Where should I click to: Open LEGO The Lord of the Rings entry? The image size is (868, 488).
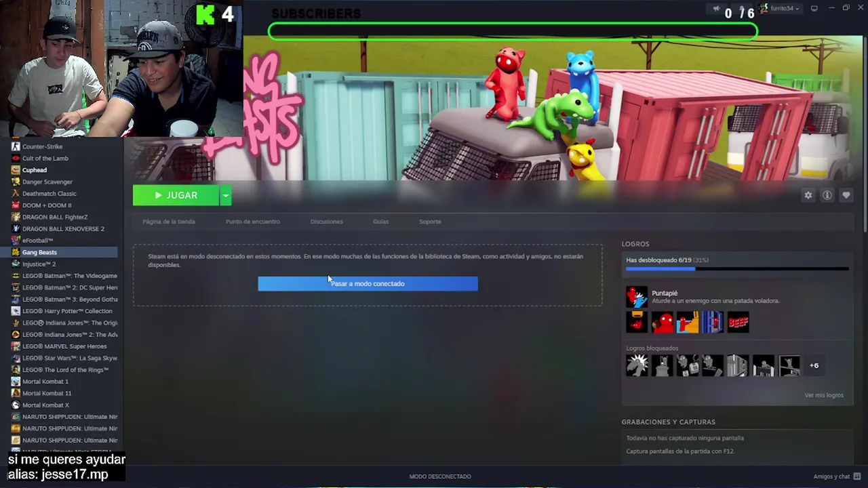point(64,370)
